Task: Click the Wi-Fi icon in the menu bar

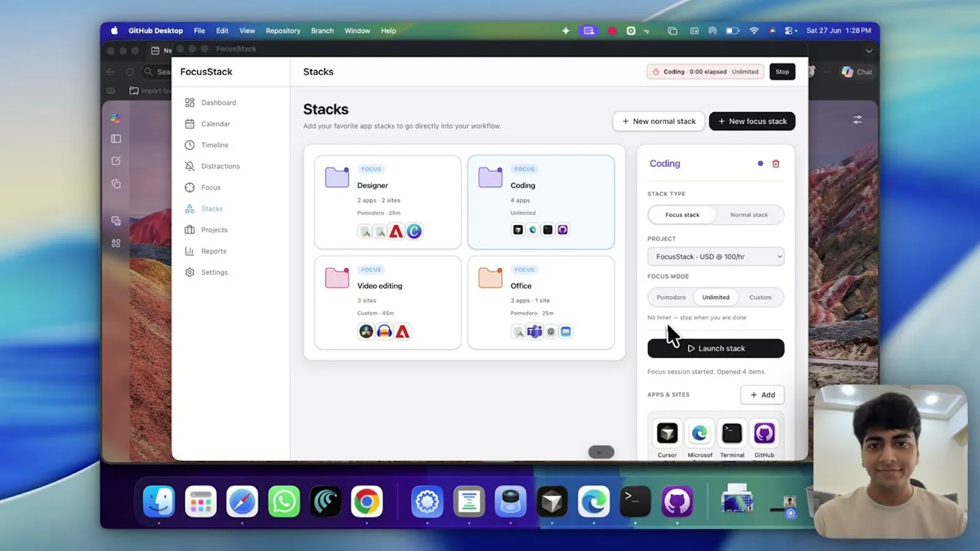Action: (x=754, y=31)
